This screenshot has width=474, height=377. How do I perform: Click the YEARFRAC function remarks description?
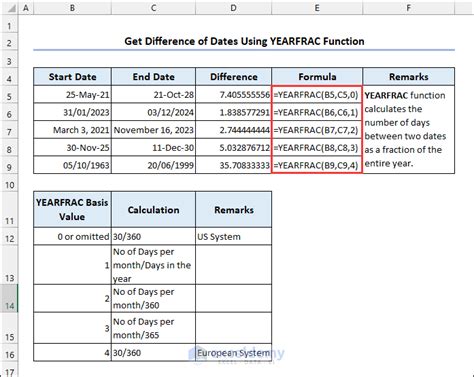(x=409, y=129)
